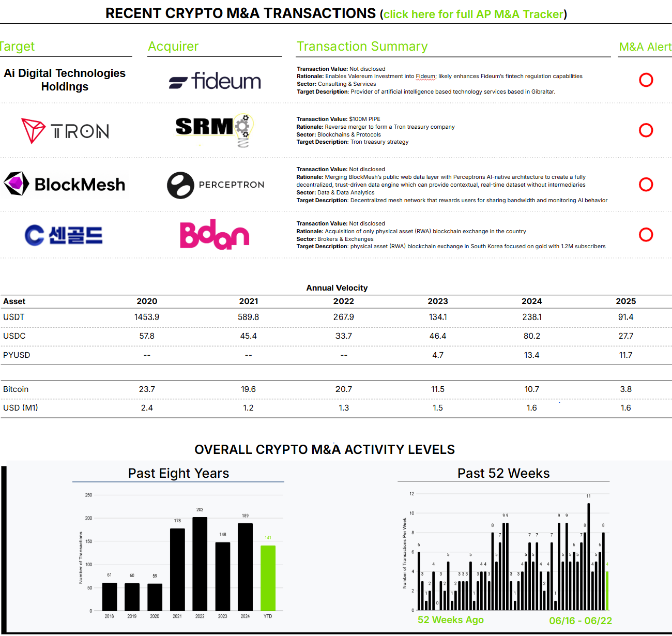Click the Bitcoin 2020 value 23.7
The height and width of the screenshot is (636, 672).
pos(147,389)
